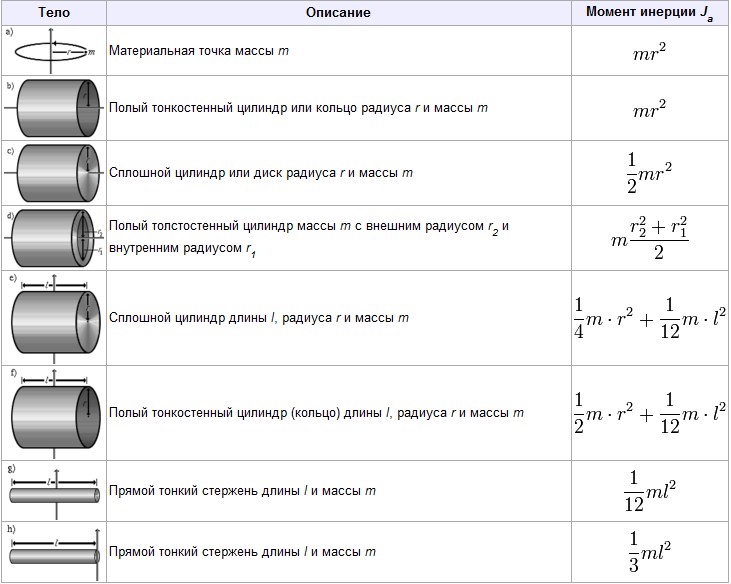Click the ½m·r² + 1/12 m·l² formula
The width and height of the screenshot is (731, 584).
point(650,413)
